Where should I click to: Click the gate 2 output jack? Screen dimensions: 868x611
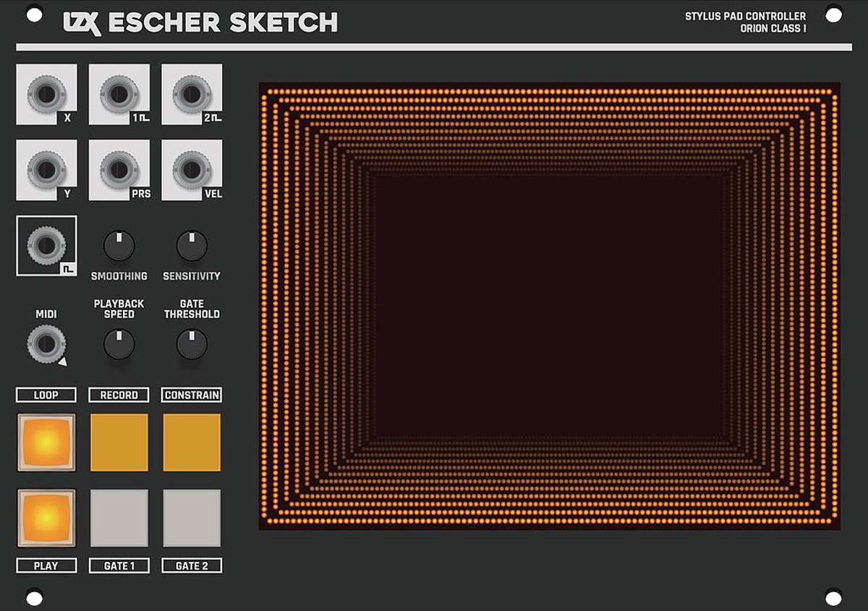pos(192,94)
